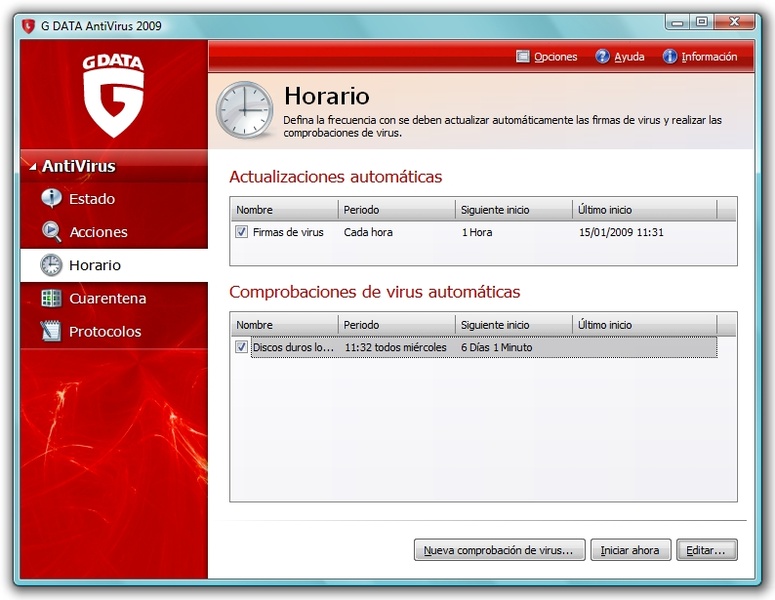
Task: Close the G DATA AntiVirus window
Action: (x=734, y=22)
